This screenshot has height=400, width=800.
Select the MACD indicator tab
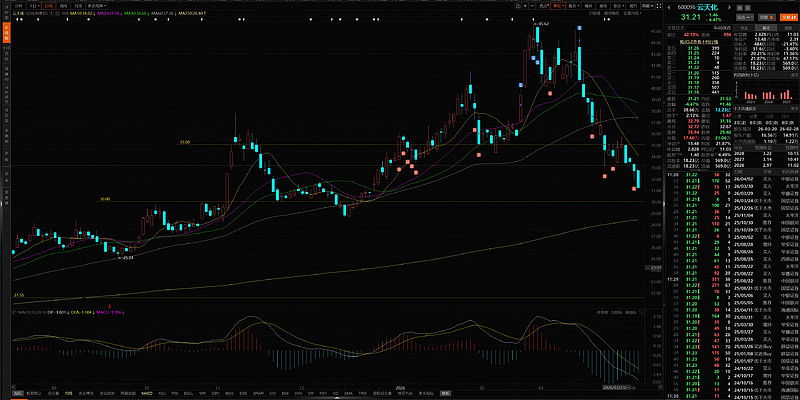(x=146, y=393)
